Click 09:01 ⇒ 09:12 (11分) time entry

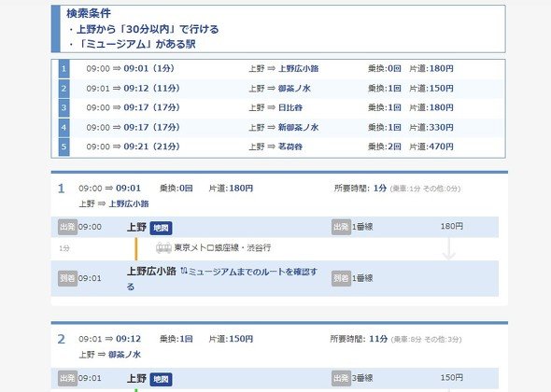coord(133,88)
